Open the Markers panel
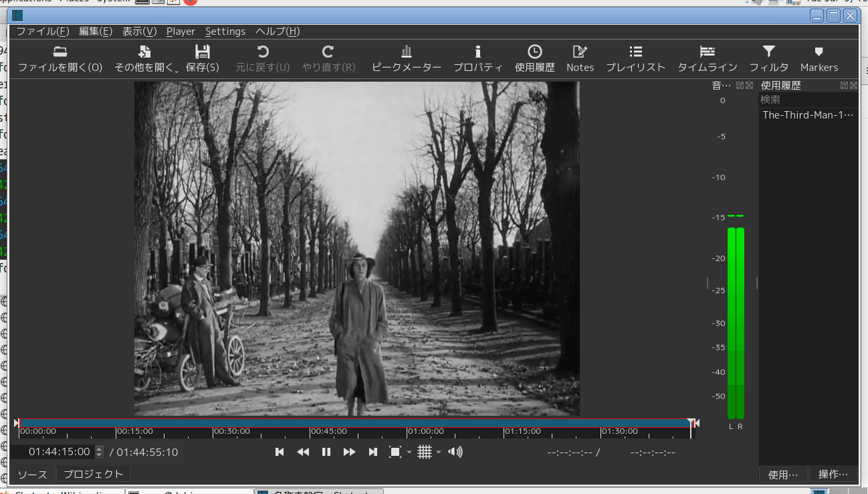This screenshot has height=494, width=868. [x=819, y=58]
